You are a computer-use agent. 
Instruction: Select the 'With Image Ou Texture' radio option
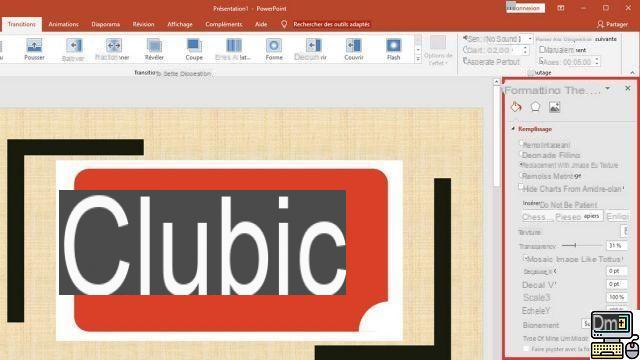(521, 164)
